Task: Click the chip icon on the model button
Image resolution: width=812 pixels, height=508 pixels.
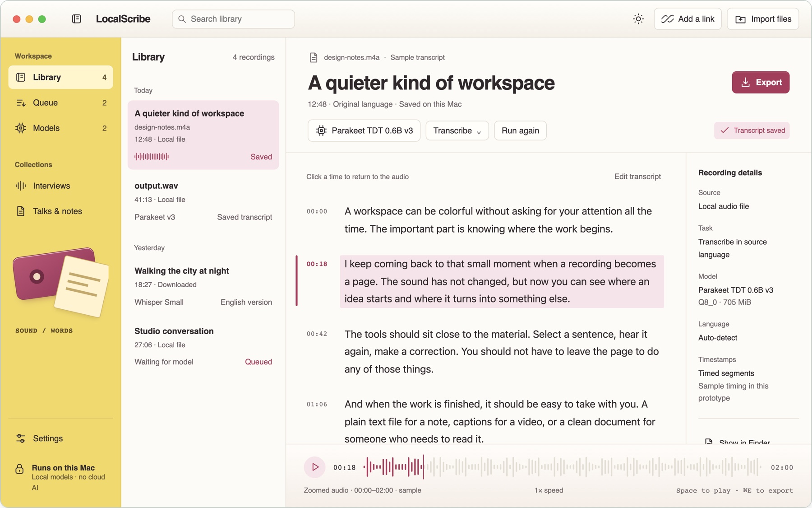Action: (x=321, y=130)
